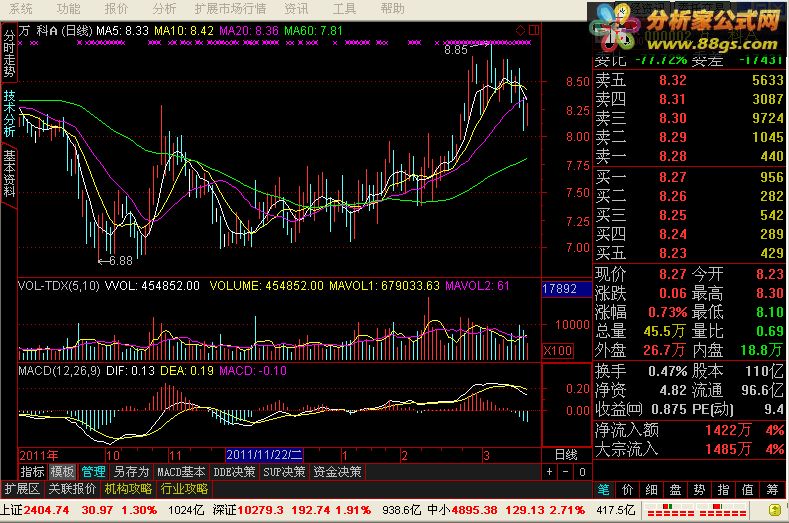The height and width of the screenshot is (523, 789).
Task: Click the 买一 bid row at 8.27
Action: point(689,177)
